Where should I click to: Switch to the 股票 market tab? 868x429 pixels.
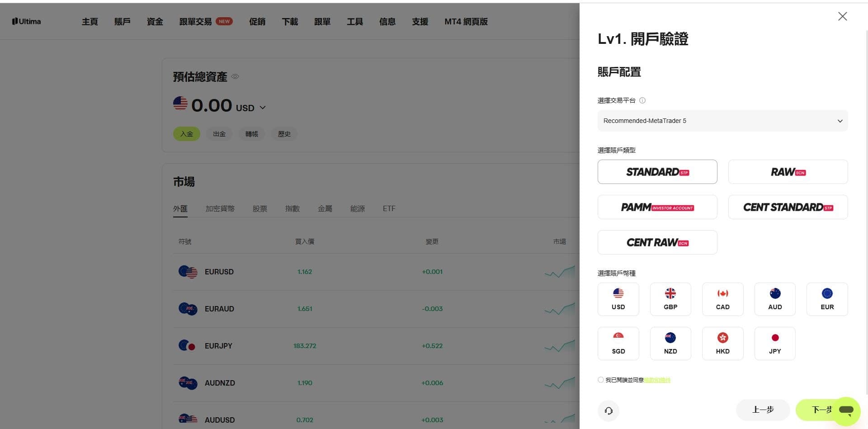[260, 208]
